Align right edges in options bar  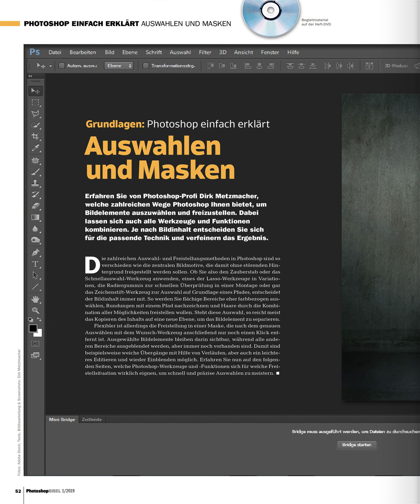point(271,66)
